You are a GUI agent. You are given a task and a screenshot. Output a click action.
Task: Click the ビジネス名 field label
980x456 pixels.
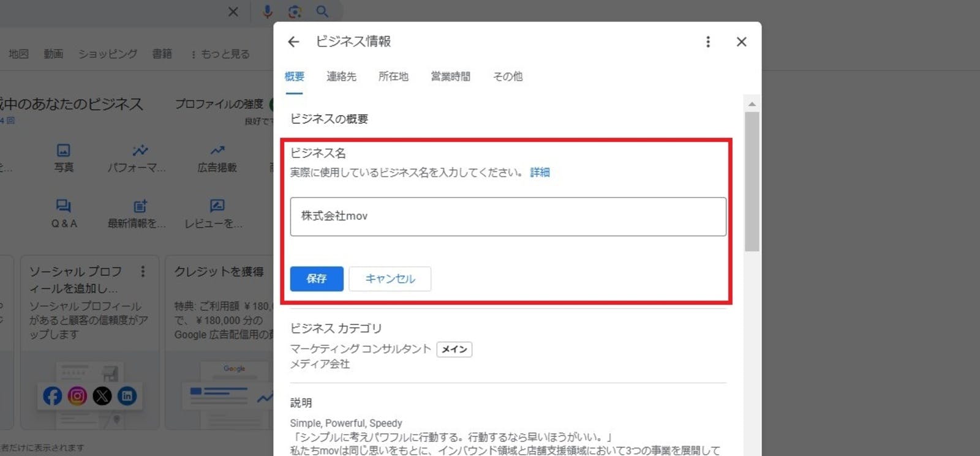tap(318, 153)
